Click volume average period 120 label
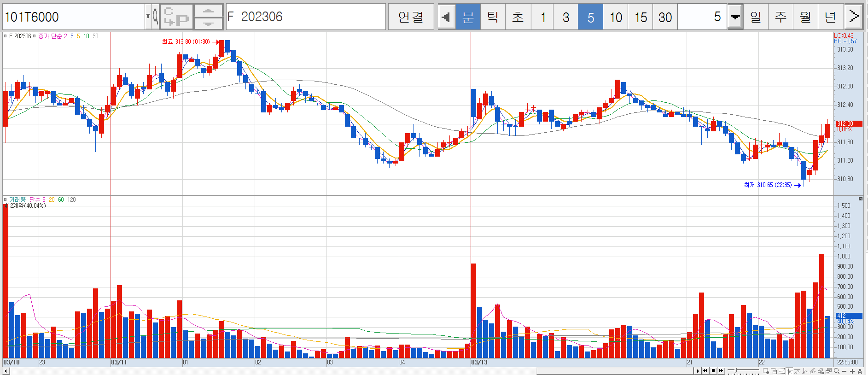Screen dimensions: 868x375 pyautogui.click(x=71, y=199)
